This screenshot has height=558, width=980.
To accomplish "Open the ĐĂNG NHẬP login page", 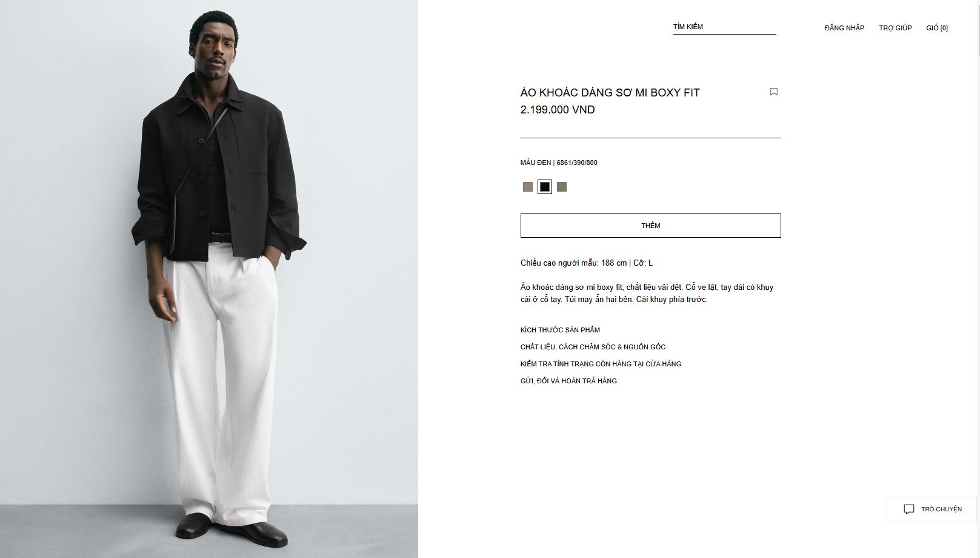I will (x=844, y=28).
